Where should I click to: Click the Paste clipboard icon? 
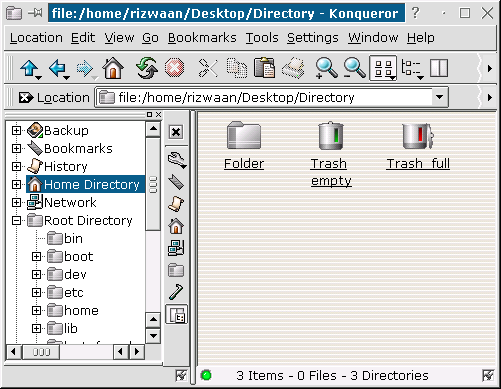(x=264, y=68)
